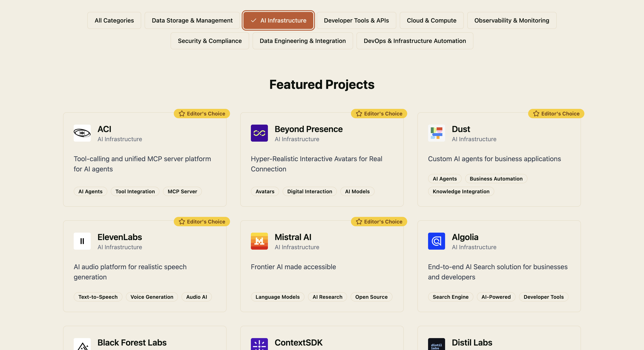Select the Cloud & Compute category
The width and height of the screenshot is (644, 350).
pyautogui.click(x=431, y=20)
